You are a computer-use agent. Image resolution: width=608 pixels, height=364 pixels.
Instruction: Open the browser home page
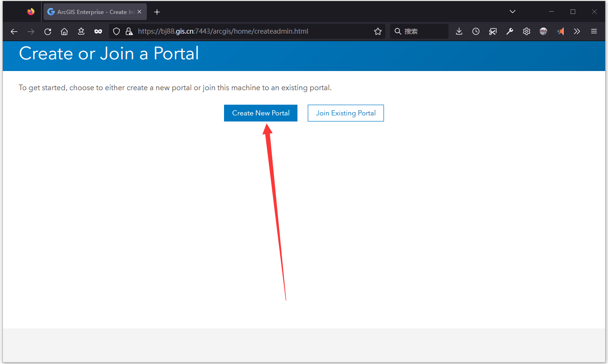pyautogui.click(x=65, y=31)
